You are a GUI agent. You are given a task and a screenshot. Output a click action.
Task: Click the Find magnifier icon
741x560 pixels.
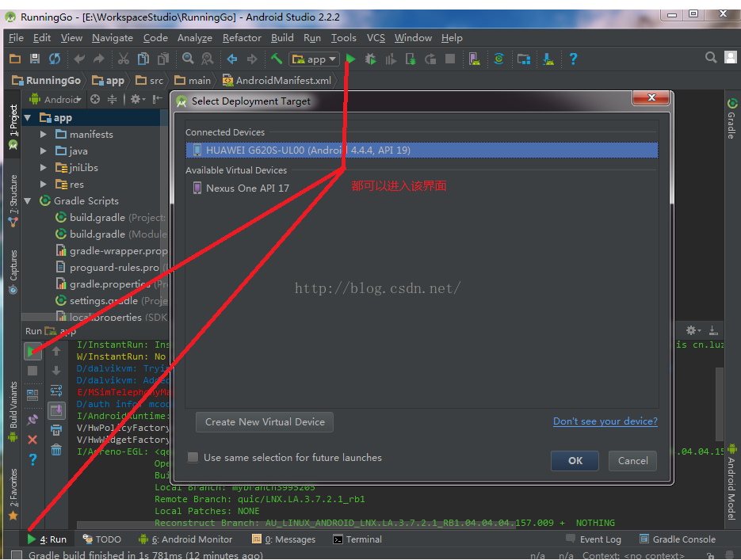tap(188, 59)
